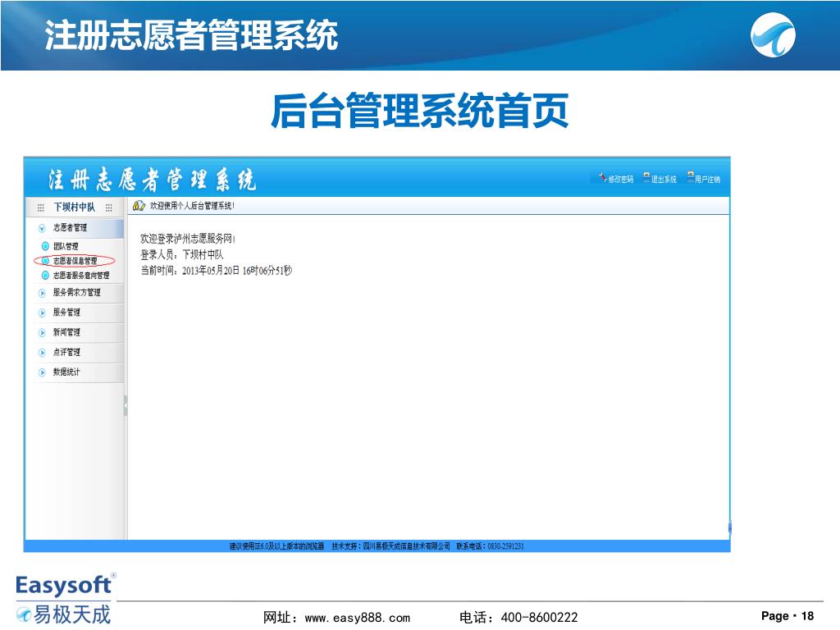Click the bullet icon beside 志愿者服务意向管理
Screen dimensions: 840x630
[x=46, y=276]
